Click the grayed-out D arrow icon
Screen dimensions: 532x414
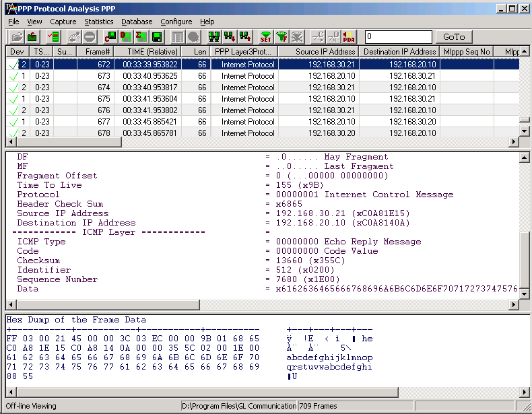333,36
